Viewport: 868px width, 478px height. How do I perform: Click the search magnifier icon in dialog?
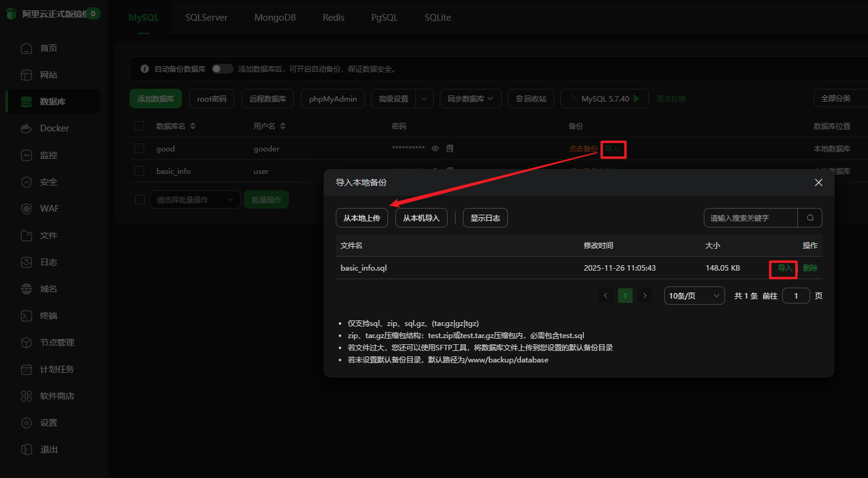point(810,218)
